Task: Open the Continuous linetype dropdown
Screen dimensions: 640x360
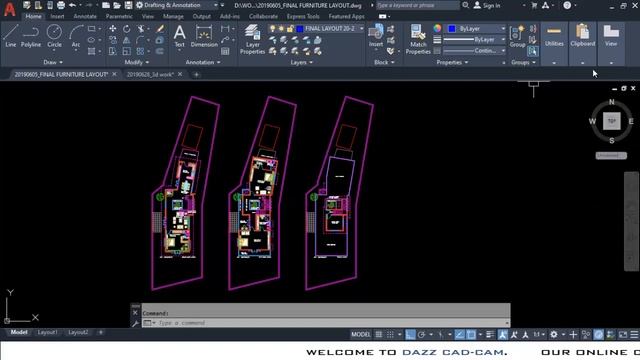Action: click(x=503, y=51)
